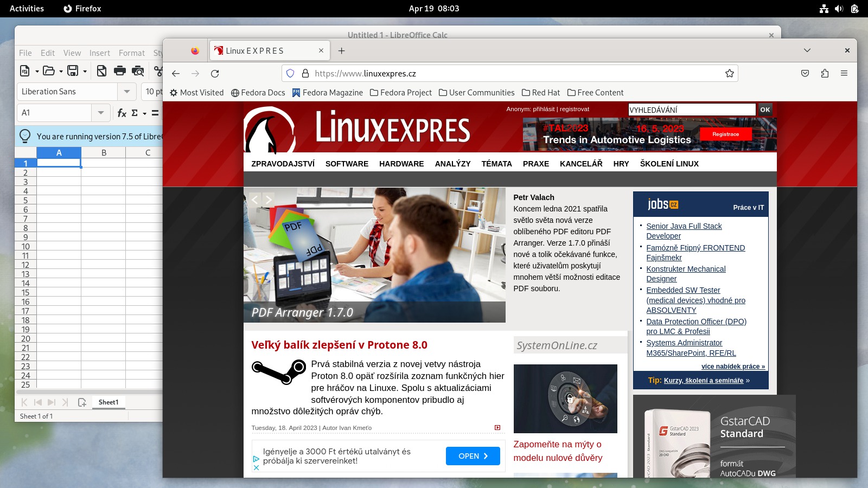Click the Sum sigma icon in Calc
Viewport: 868px width, 488px height.
tap(135, 113)
